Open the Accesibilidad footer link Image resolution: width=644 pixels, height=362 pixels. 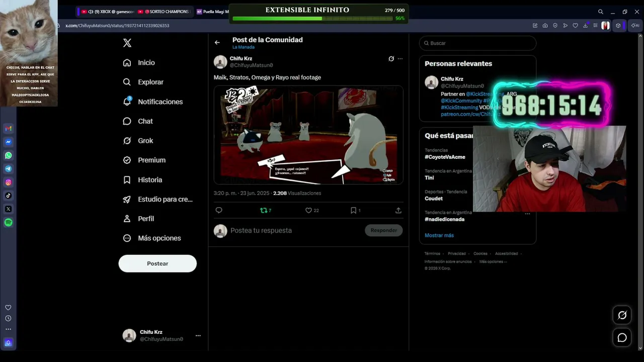[506, 253]
